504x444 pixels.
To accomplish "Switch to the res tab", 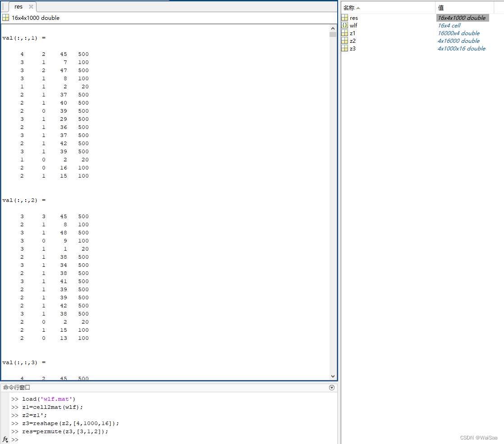I will point(18,6).
